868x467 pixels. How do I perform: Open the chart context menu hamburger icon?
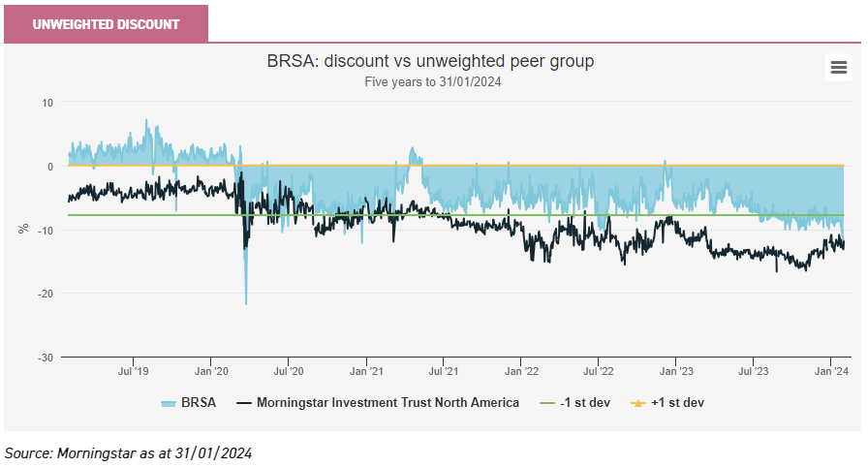[839, 67]
